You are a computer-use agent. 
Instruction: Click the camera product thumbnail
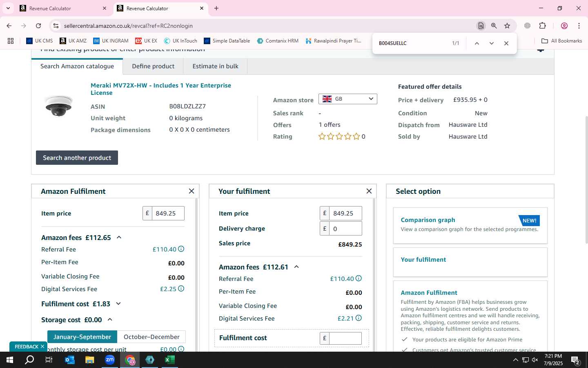pyautogui.click(x=59, y=105)
